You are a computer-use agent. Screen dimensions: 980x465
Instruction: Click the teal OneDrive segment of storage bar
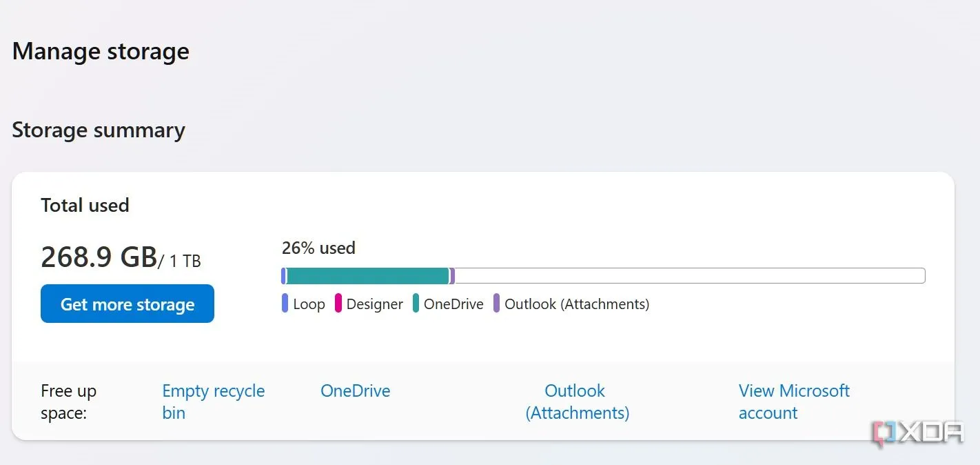click(367, 276)
